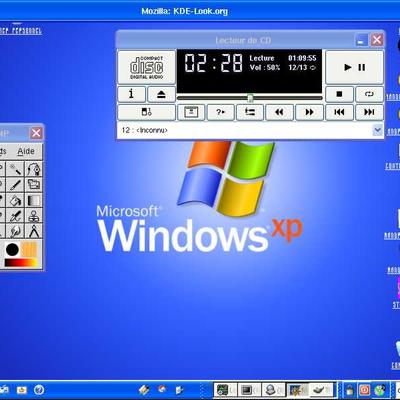400x400 pixels.
Task: Click the mail/folder icon in the taskbar quick launch
Action: [x=22, y=390]
